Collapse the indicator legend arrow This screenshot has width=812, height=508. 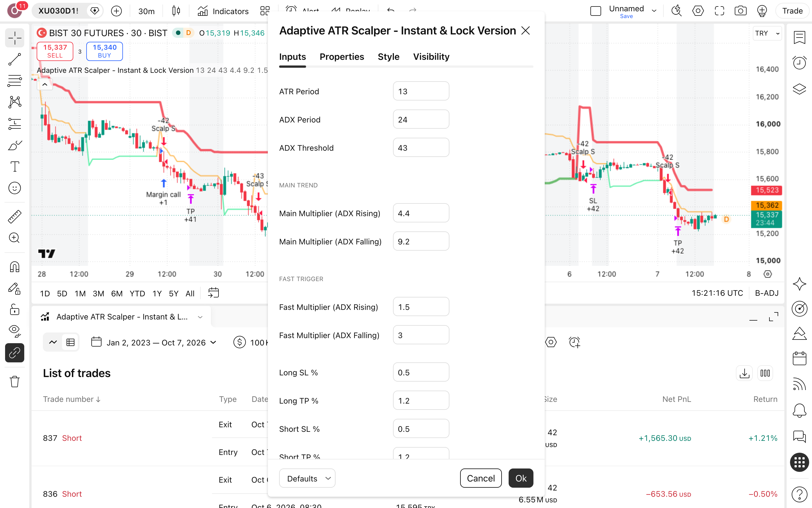tap(45, 85)
